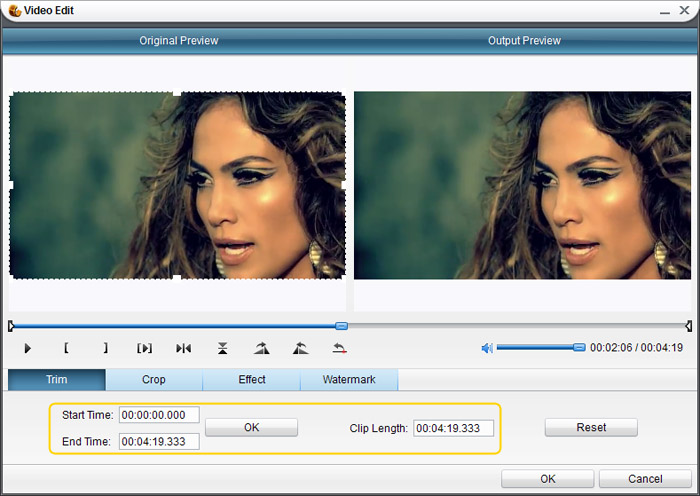
Task: Click the trim start marker on the timeline
Action: click(x=11, y=326)
